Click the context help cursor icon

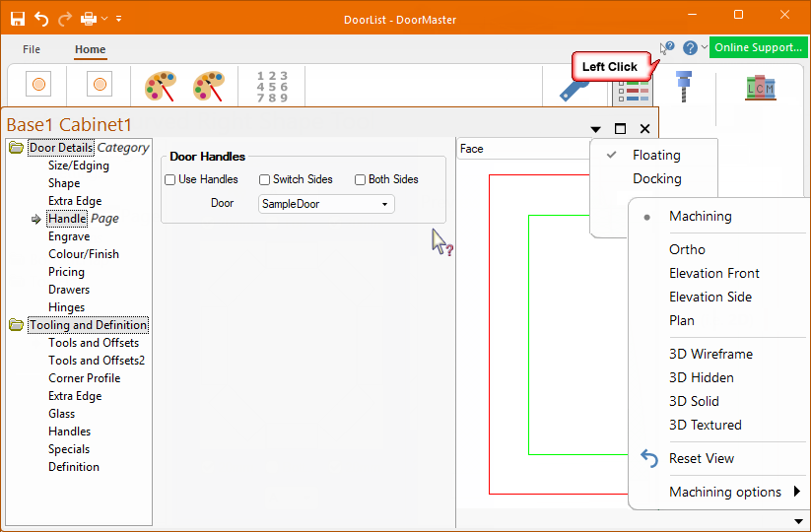[667, 47]
